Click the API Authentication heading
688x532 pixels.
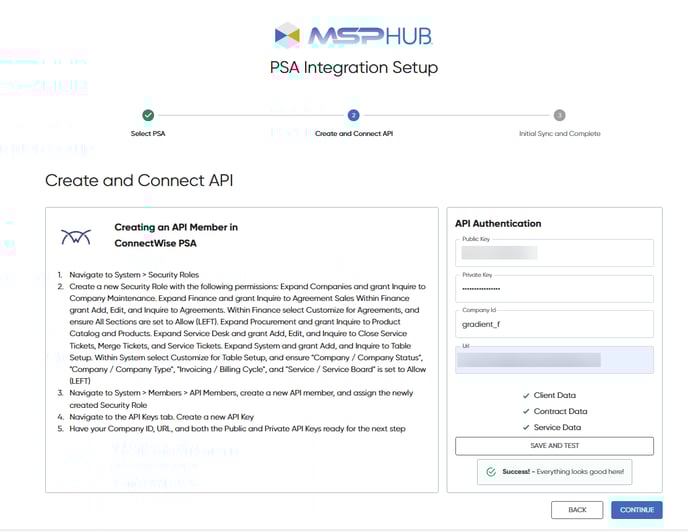tap(498, 223)
